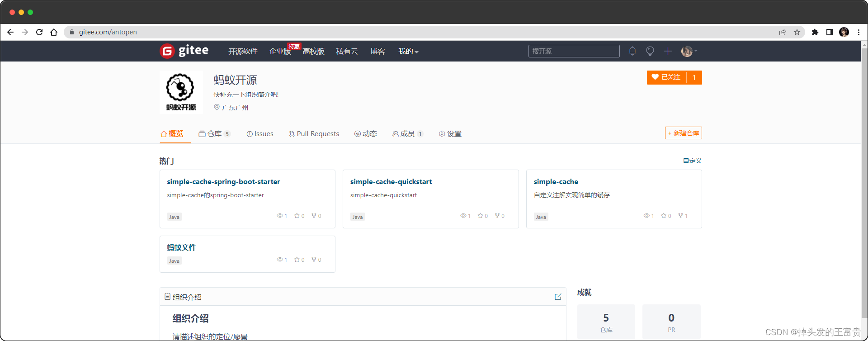Screen dimensions: 868x341
Task: Open the simple-cache-quickstart repository
Action: click(x=391, y=182)
